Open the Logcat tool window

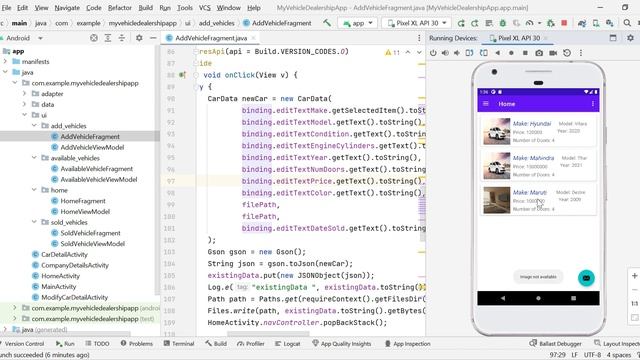pos(288,344)
